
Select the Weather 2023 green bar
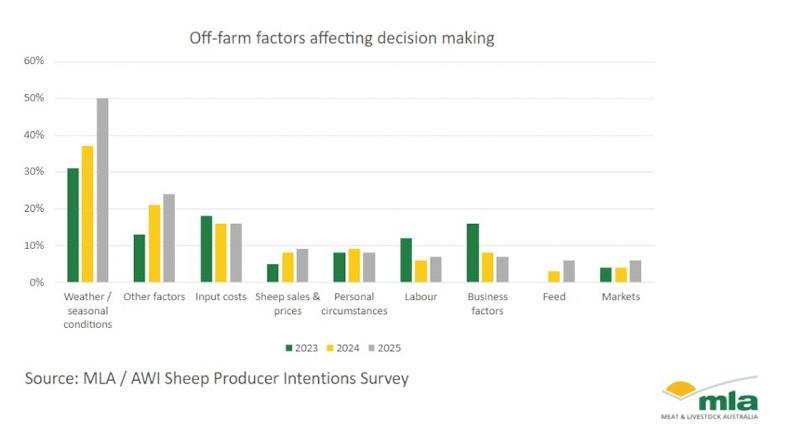click(x=73, y=225)
